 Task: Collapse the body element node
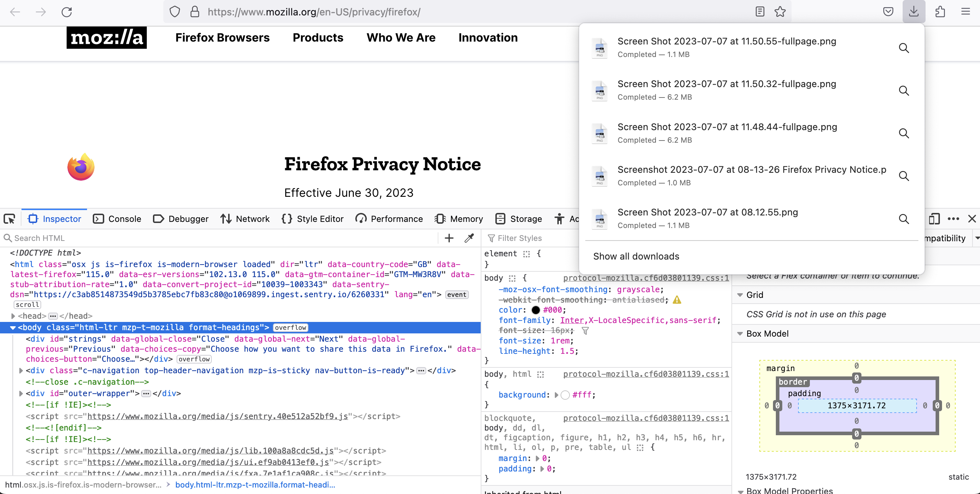[13, 328]
